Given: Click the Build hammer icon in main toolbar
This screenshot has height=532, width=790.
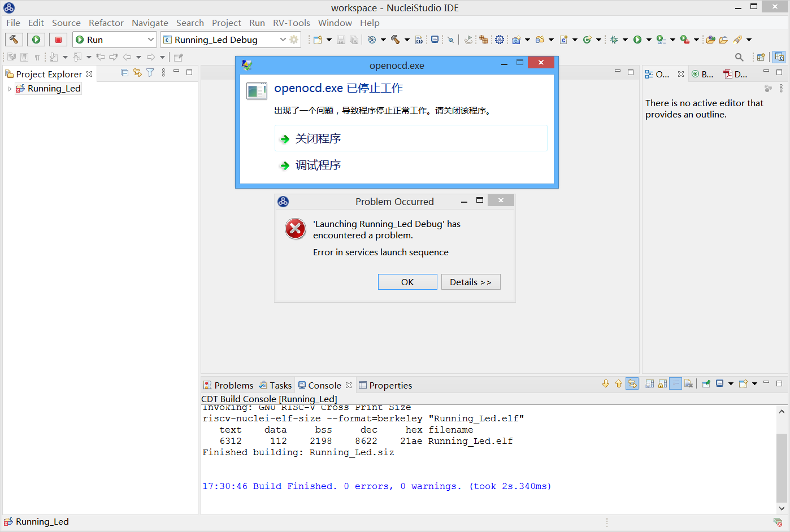Looking at the screenshot, I should 396,40.
